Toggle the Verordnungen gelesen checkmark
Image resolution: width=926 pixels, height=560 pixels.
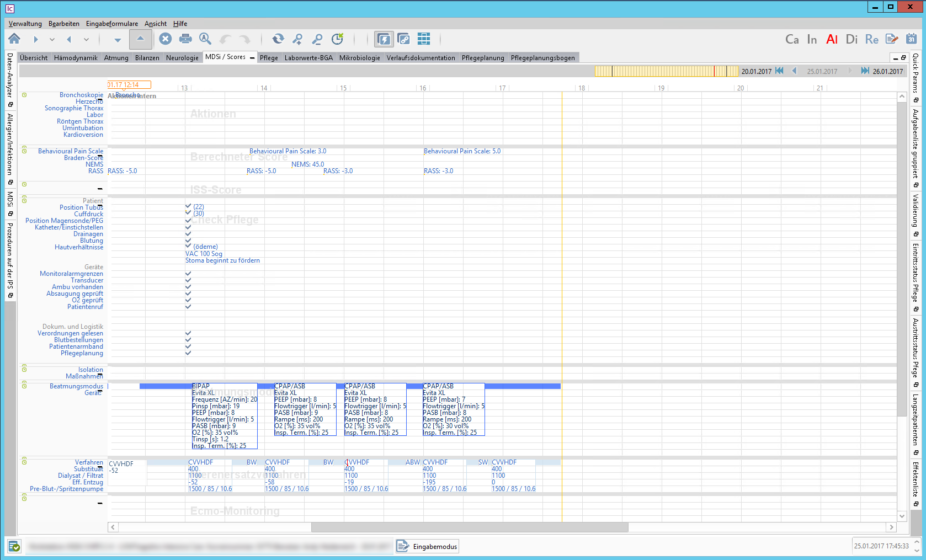188,333
